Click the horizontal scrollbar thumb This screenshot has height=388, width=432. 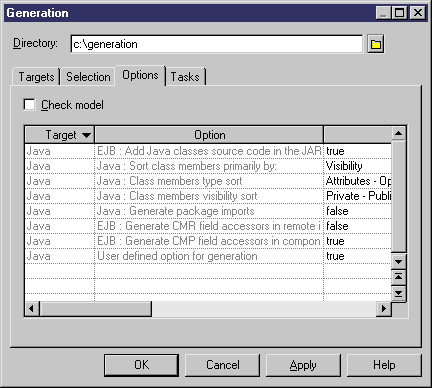pos(96,308)
